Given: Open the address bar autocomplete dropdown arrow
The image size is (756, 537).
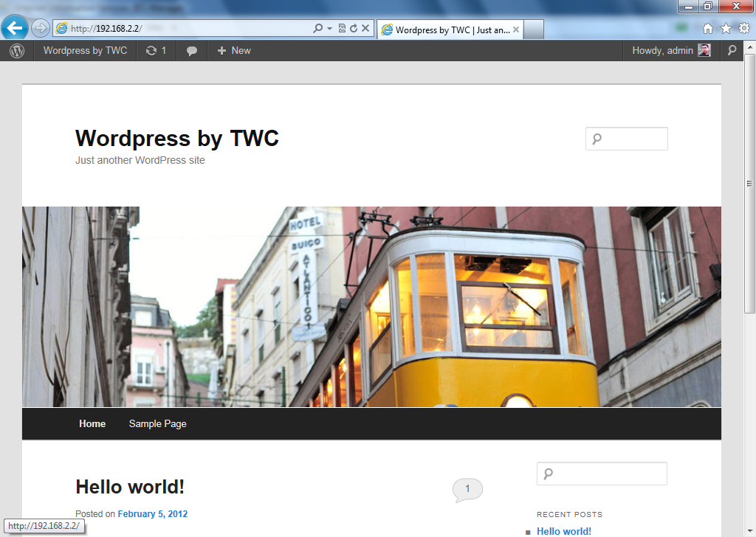Looking at the screenshot, I should pos(330,29).
